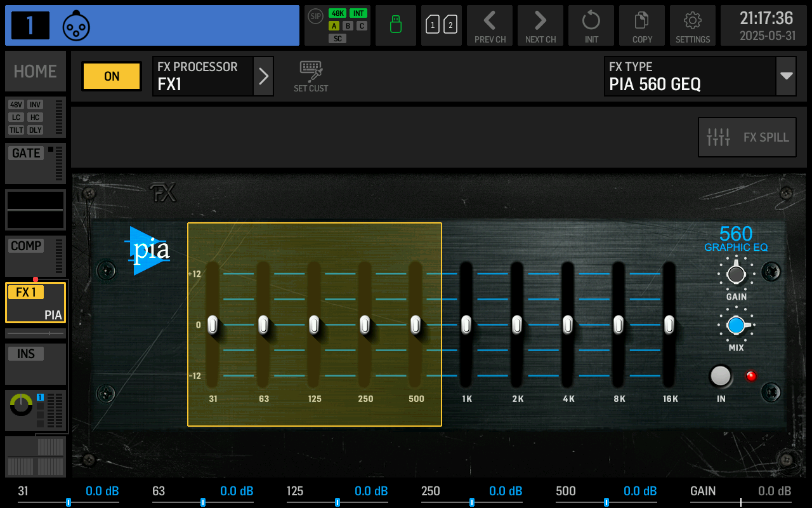Click the green USB drive icon
The height and width of the screenshot is (508, 812).
click(x=396, y=25)
